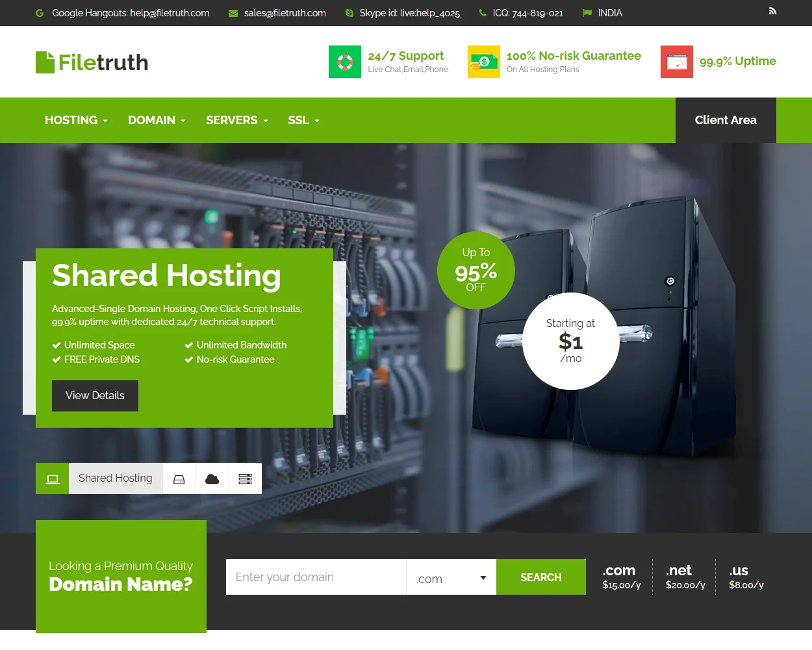The width and height of the screenshot is (812, 650).
Task: Click the Filetruth logo
Action: click(92, 62)
